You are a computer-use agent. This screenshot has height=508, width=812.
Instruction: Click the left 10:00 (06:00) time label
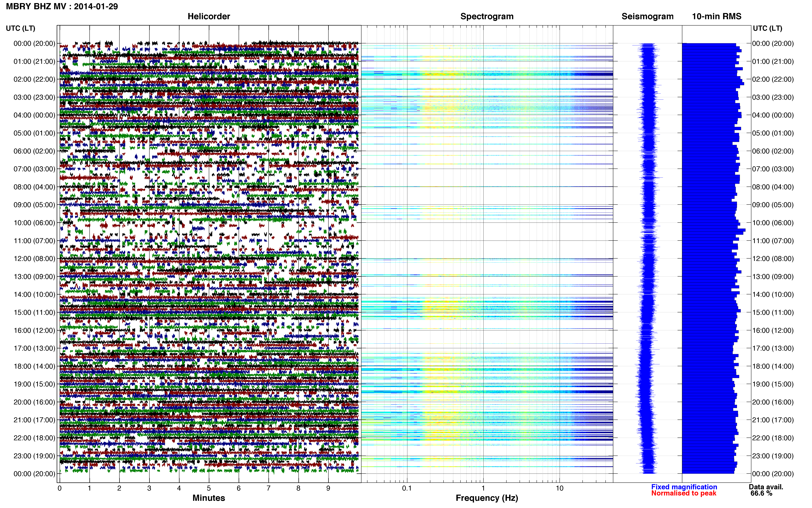click(x=34, y=223)
